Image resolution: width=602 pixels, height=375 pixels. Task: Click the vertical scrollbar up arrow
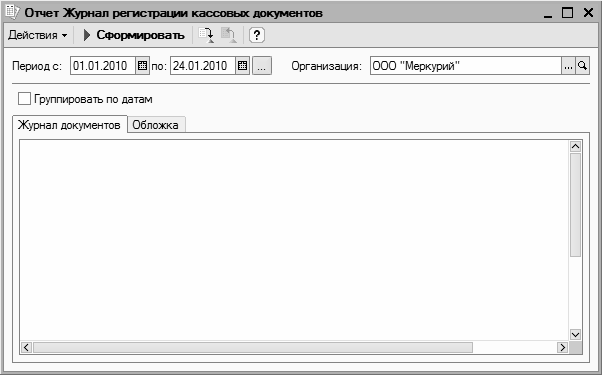coord(575,146)
